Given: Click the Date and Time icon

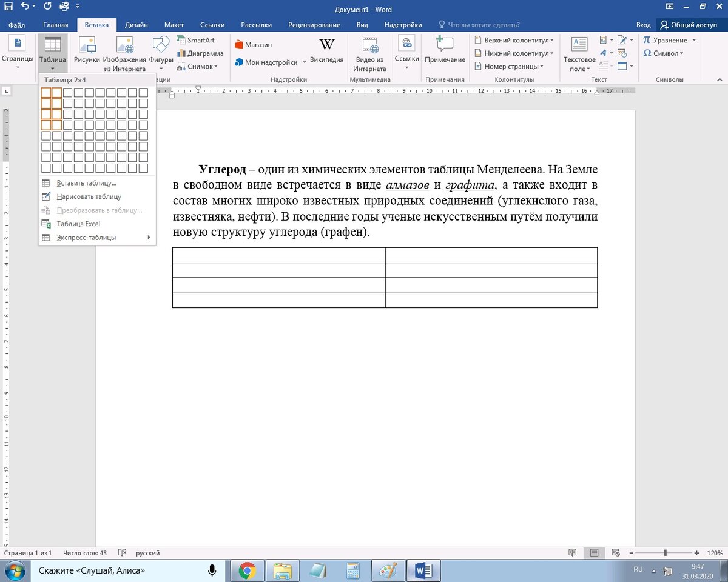Looking at the screenshot, I should tap(622, 53).
